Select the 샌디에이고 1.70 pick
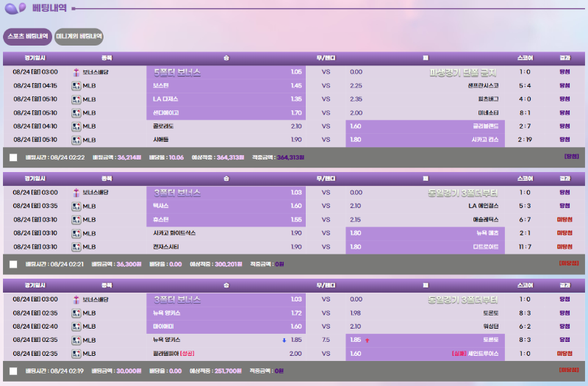588x386 pixels. point(226,112)
